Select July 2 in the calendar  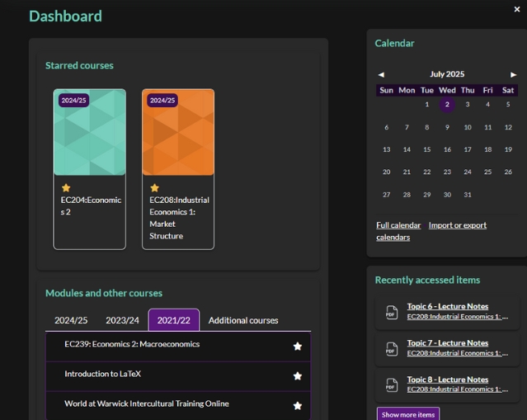(447, 105)
